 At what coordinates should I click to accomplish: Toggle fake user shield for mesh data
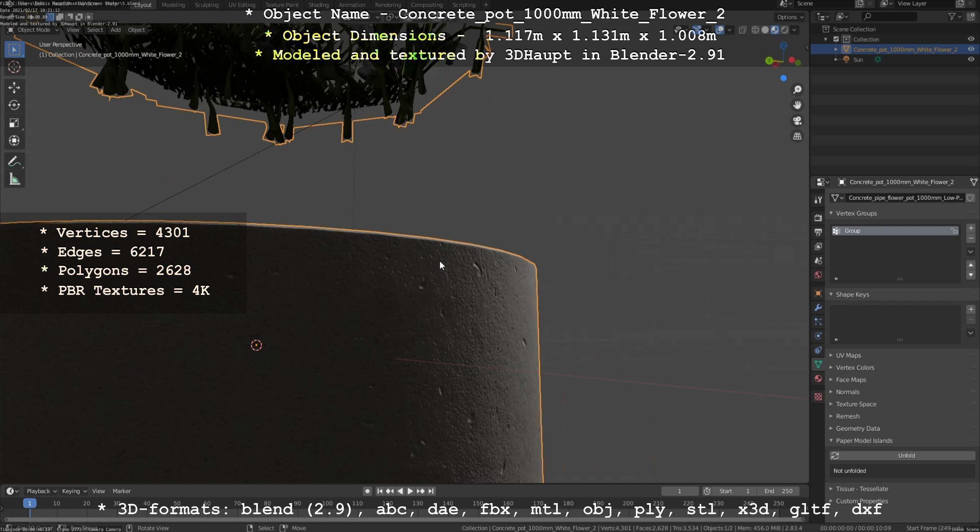970,198
